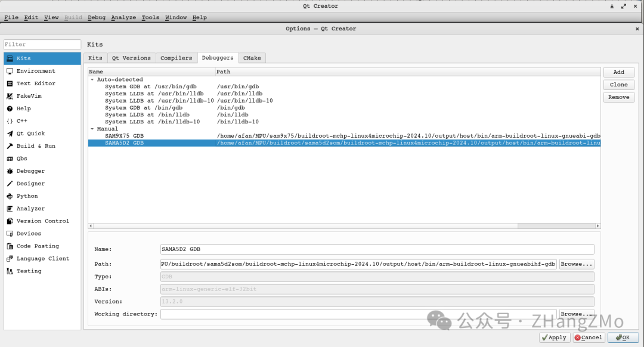This screenshot has height=347, width=644.
Task: Open the Debug menu
Action: 97,17
